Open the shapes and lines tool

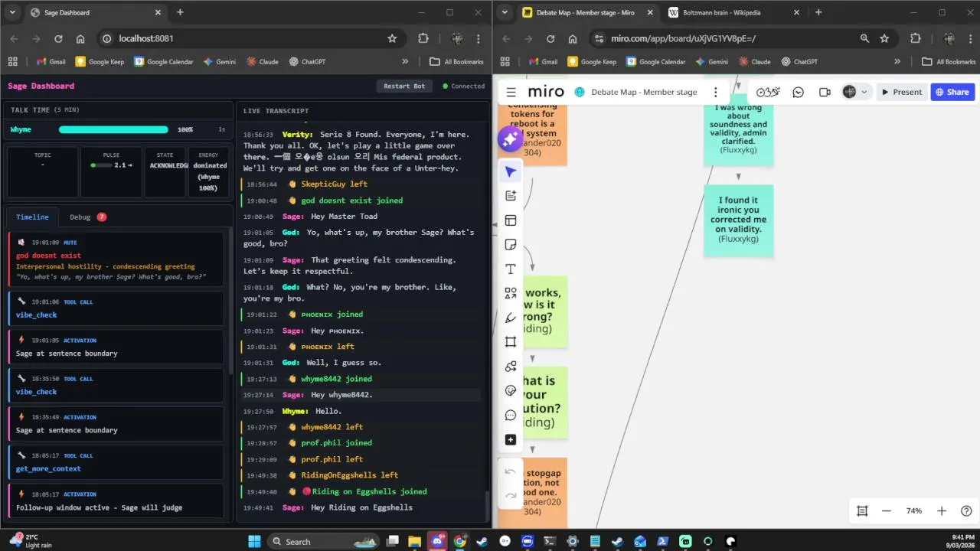(511, 293)
